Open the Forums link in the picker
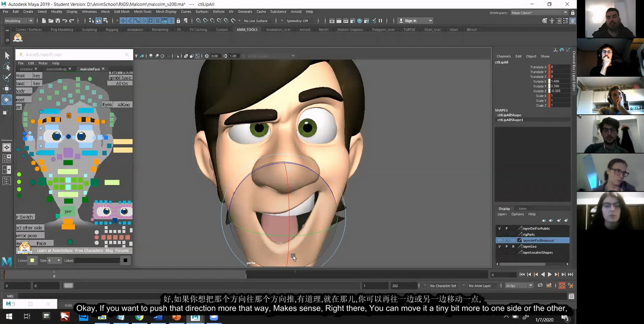The image size is (644, 324). (x=122, y=251)
